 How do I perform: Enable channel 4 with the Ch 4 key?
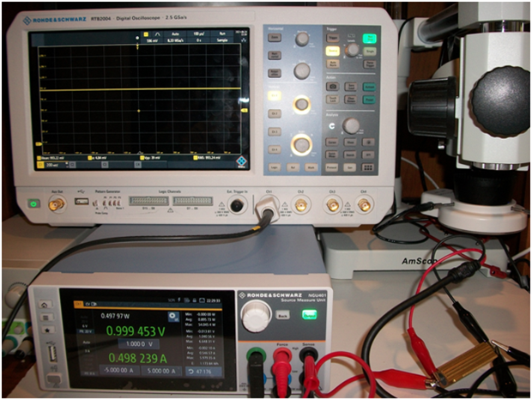[275, 149]
